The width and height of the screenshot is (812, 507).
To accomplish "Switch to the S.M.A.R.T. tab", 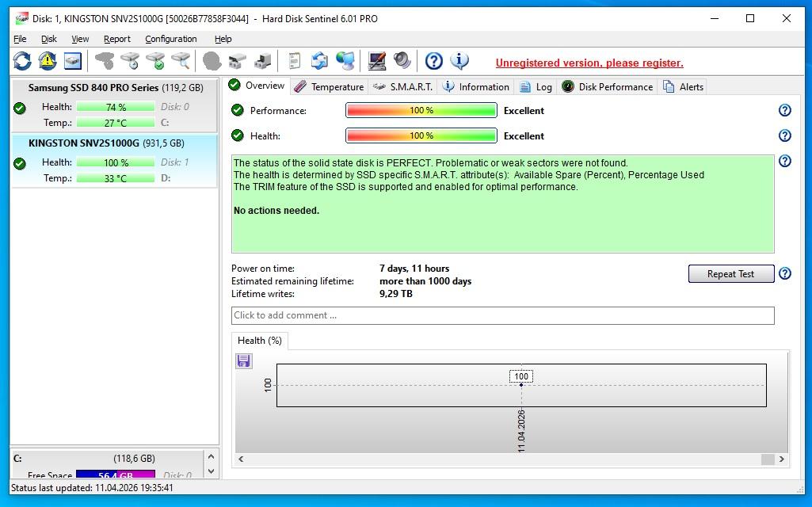I will coord(402,87).
